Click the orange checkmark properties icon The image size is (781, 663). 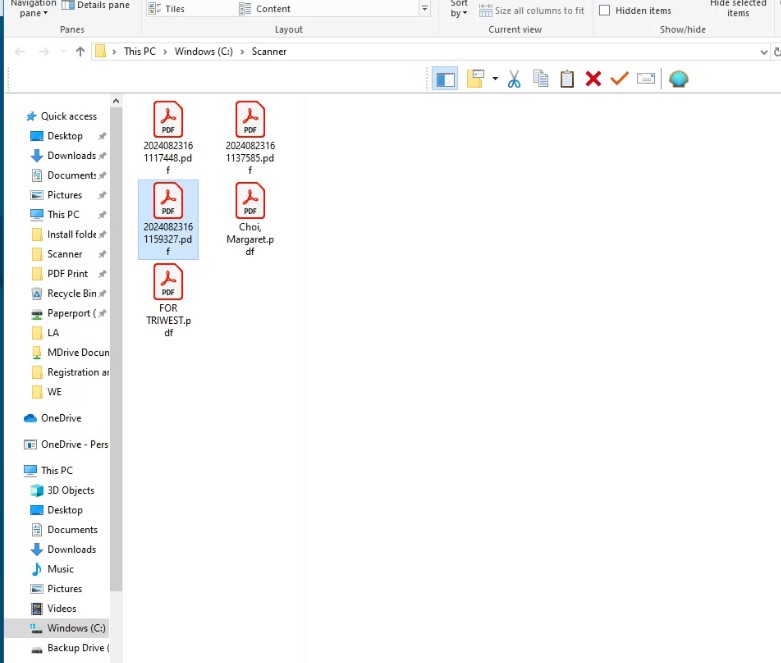coord(619,78)
